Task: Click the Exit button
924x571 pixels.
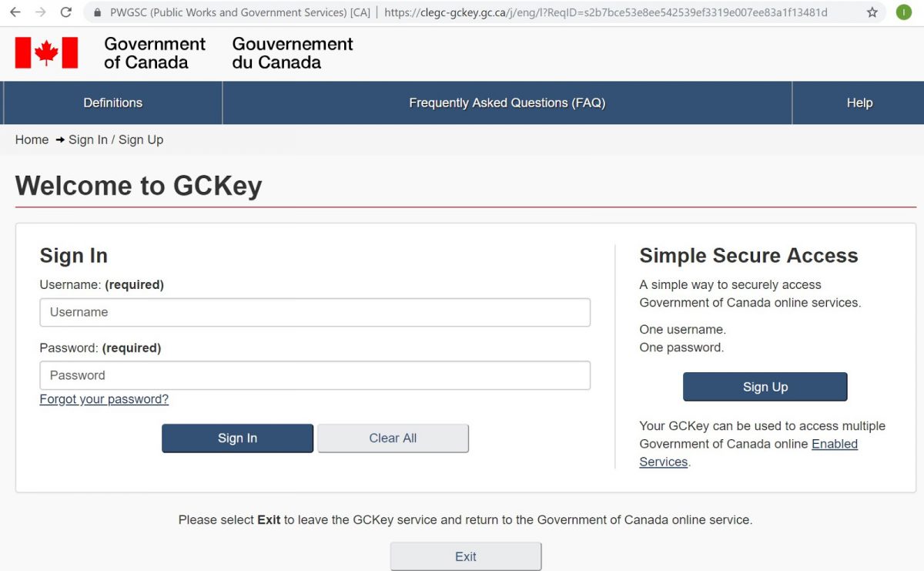Action: [466, 556]
